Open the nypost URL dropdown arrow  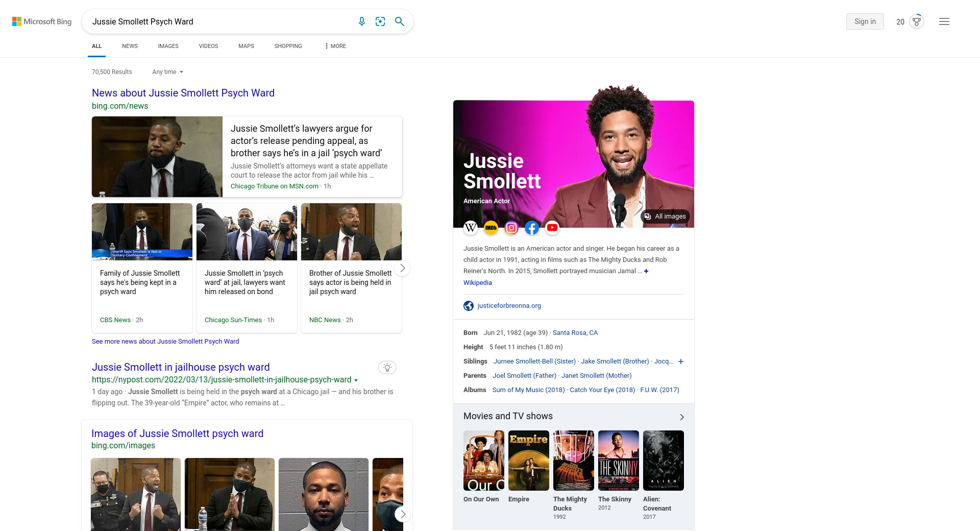pyautogui.click(x=356, y=380)
